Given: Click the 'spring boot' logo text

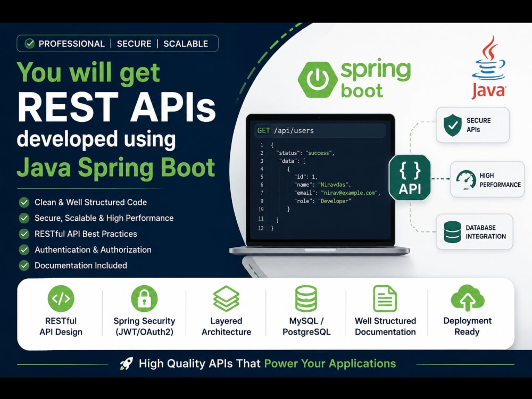Looking at the screenshot, I should (375, 79).
